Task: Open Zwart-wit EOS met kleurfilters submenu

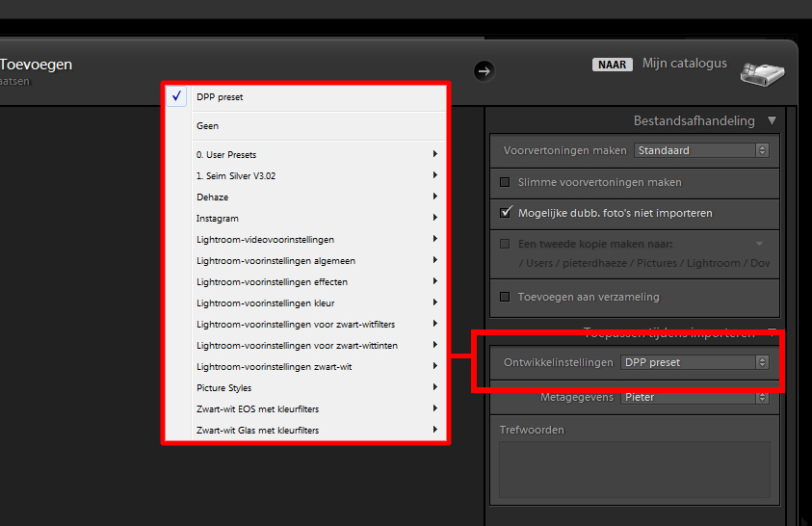Action: [306, 409]
